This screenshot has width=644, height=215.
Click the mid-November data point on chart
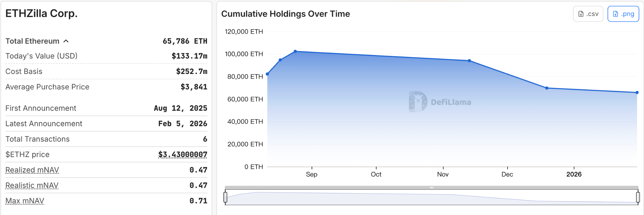(x=469, y=61)
